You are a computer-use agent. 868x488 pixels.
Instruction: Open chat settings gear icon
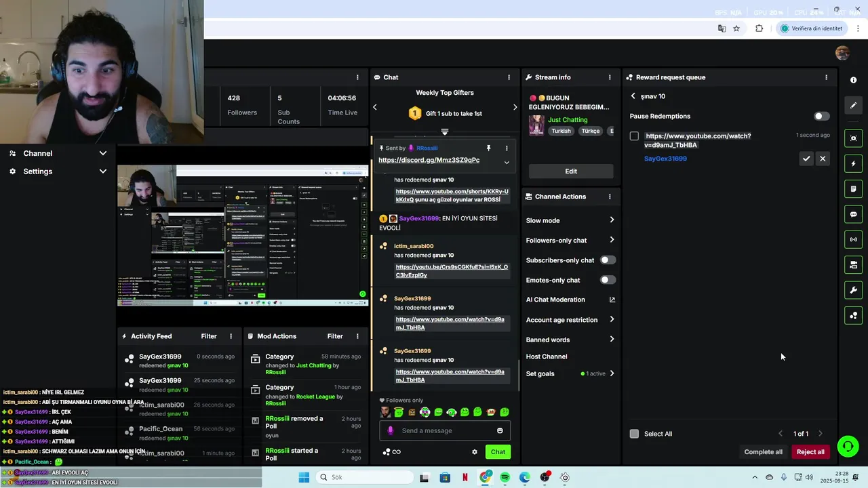click(x=475, y=452)
